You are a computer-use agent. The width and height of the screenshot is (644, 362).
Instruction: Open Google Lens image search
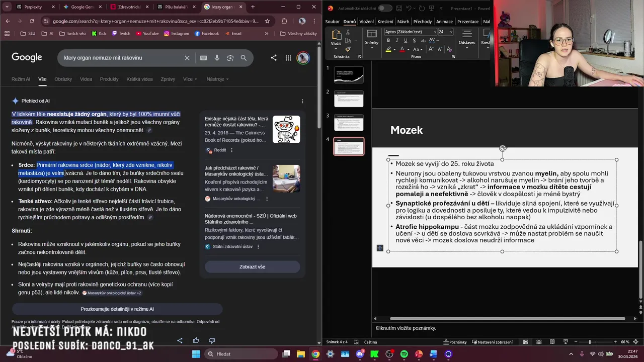click(230, 58)
